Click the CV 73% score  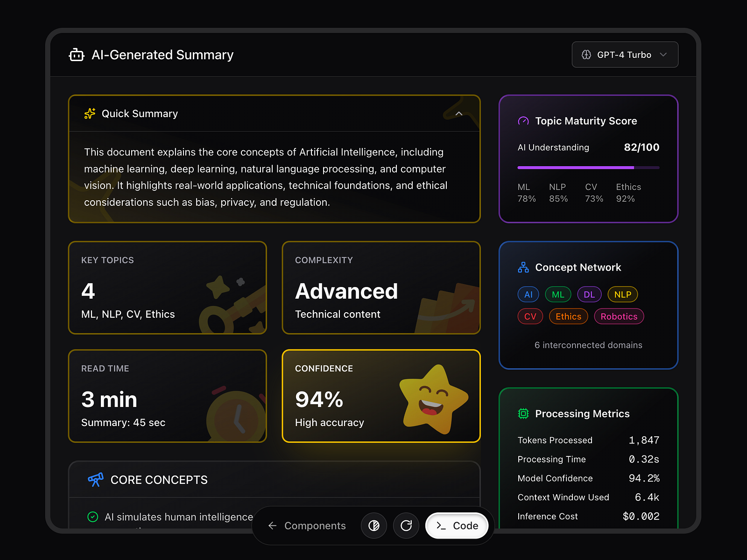tap(594, 193)
